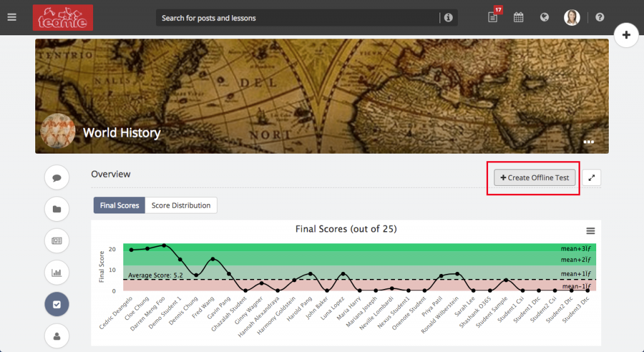Open the checkmark gradebook sidebar icon
This screenshot has height=352, width=644.
(x=57, y=304)
